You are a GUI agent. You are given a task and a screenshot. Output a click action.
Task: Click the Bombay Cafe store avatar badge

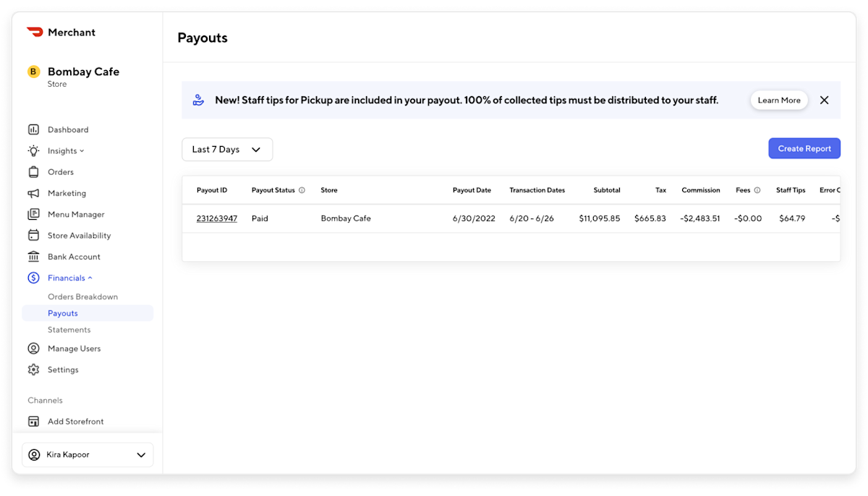[33, 72]
